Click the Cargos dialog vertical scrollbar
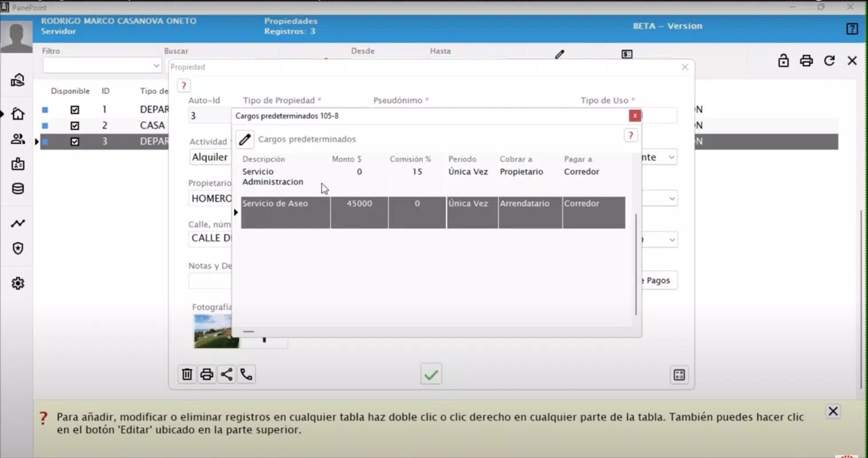This screenshot has width=868, height=458. (x=636, y=264)
